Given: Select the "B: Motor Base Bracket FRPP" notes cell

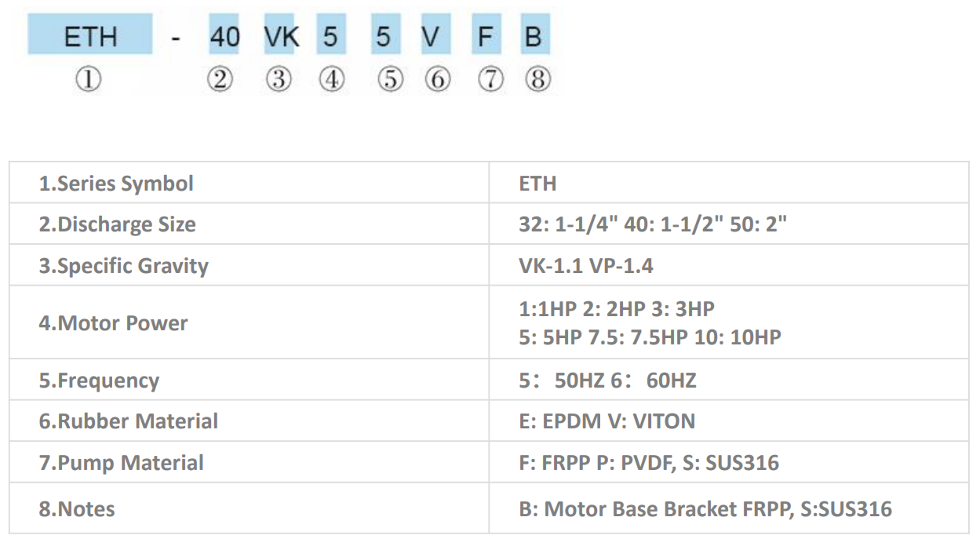Looking at the screenshot, I should pyautogui.click(x=705, y=509).
